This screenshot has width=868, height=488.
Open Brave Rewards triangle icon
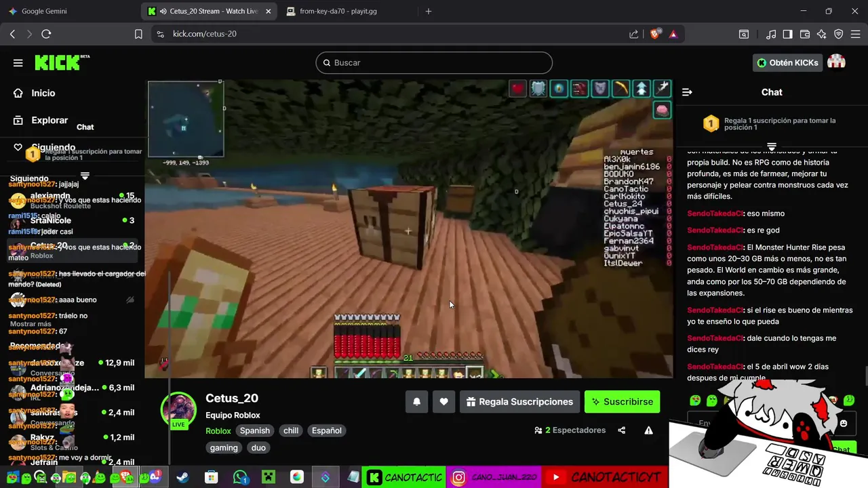673,34
